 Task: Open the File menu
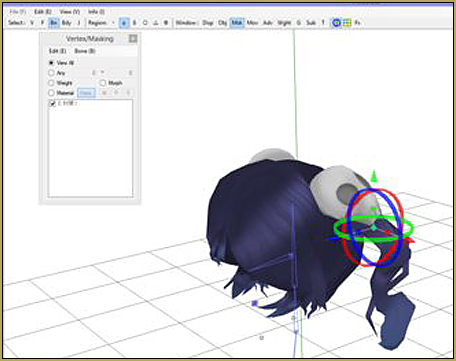pos(18,12)
